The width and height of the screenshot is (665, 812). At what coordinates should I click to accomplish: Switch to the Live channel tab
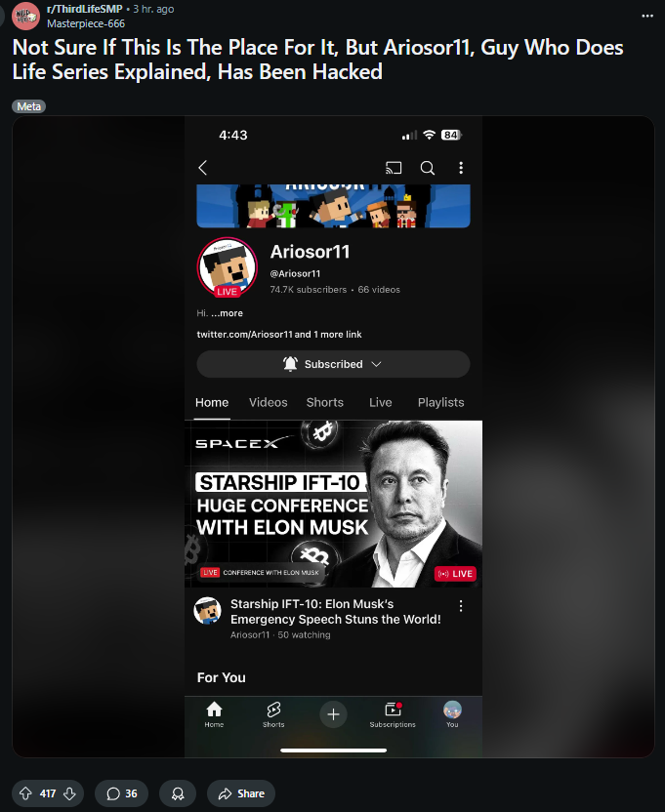(x=381, y=402)
